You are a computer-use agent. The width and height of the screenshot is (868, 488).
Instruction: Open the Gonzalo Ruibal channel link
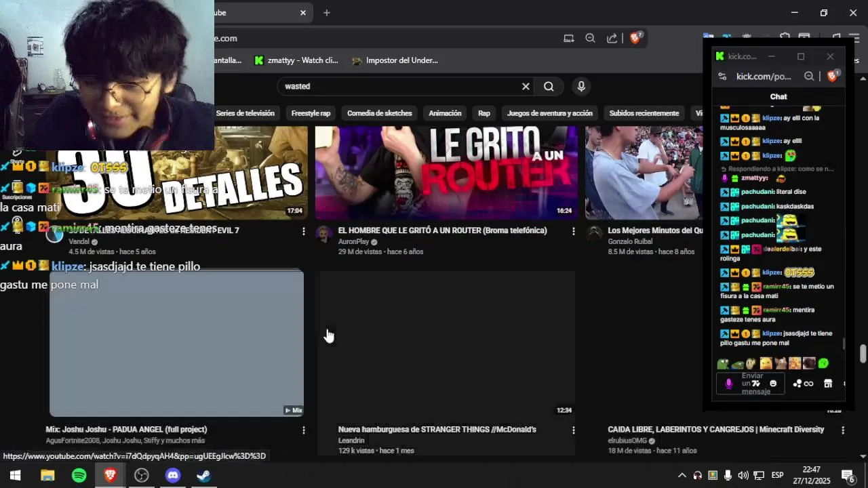point(630,241)
